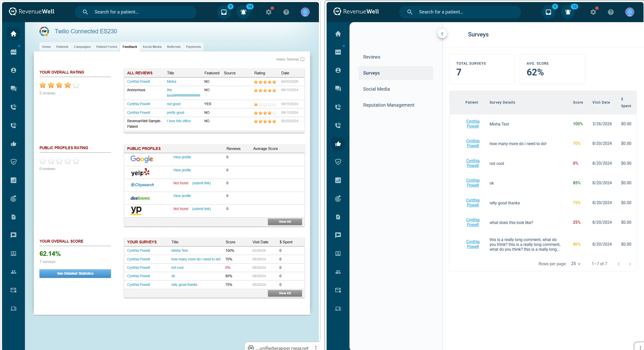Image resolution: width=644 pixels, height=350 pixels.
Task: Open the Campaigns tab
Action: click(x=82, y=47)
